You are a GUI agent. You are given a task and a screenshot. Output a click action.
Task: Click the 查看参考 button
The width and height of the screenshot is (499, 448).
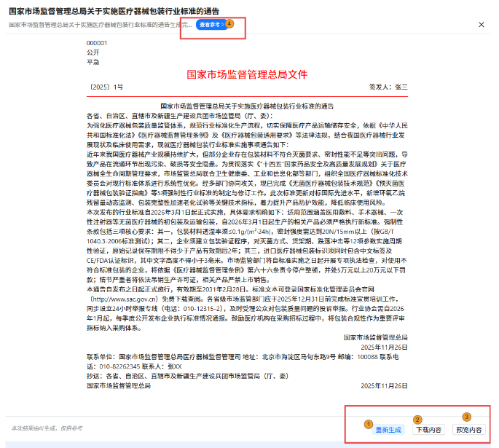pyautogui.click(x=209, y=25)
